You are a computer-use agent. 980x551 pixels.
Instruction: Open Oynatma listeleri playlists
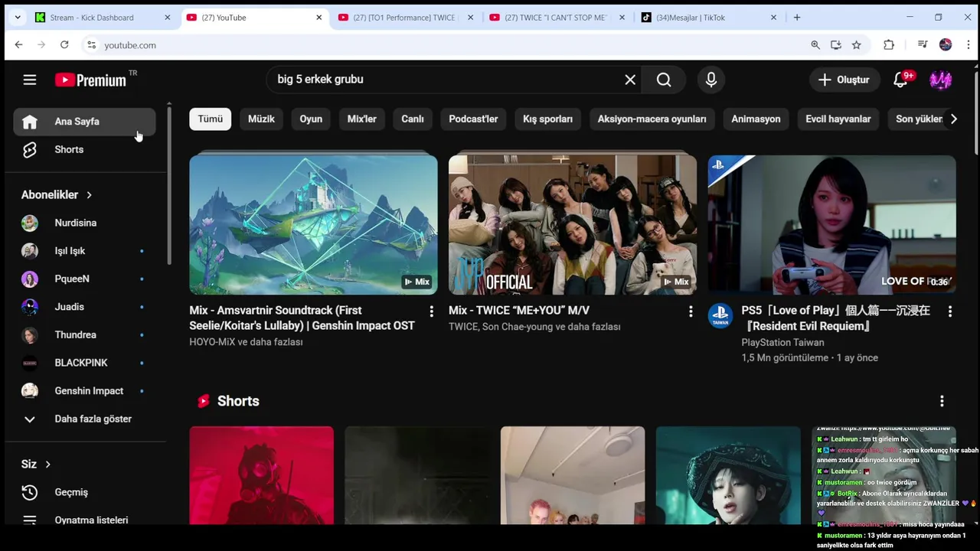point(84,519)
